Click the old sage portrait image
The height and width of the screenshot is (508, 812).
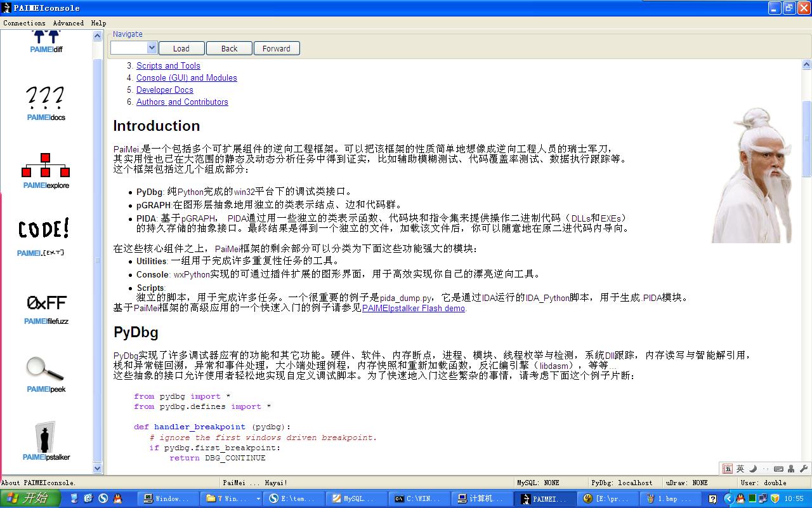pos(753,175)
